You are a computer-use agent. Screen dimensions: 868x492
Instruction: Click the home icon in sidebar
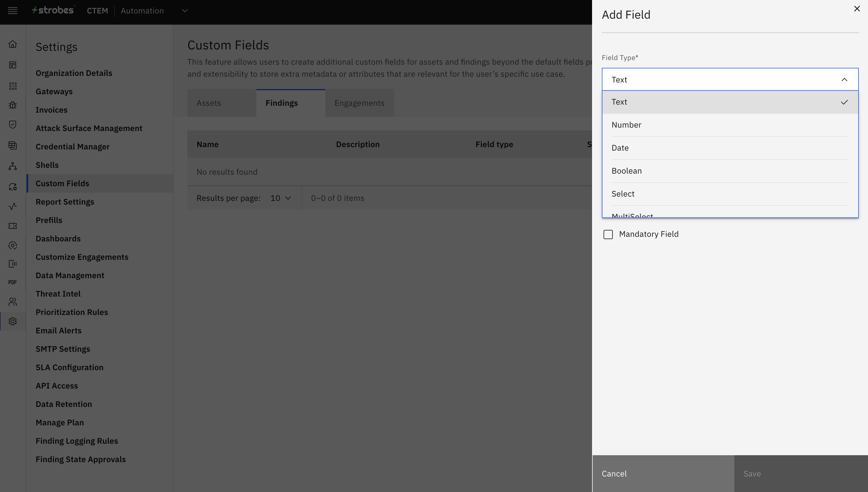pos(12,44)
